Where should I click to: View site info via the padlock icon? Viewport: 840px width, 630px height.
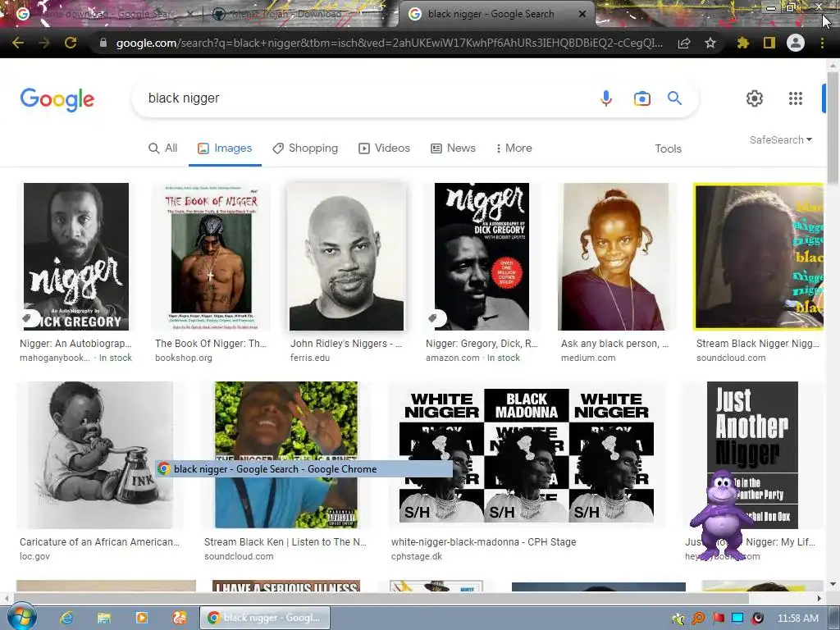pyautogui.click(x=103, y=43)
